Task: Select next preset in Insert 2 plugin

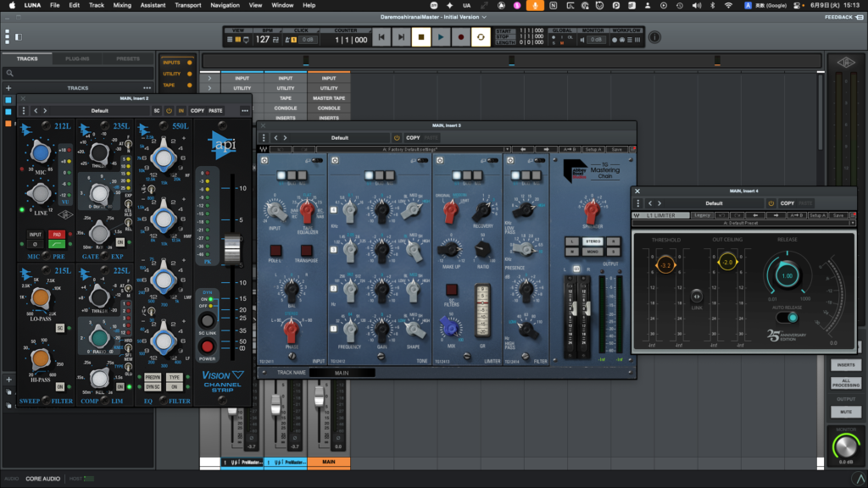Action: click(45, 111)
